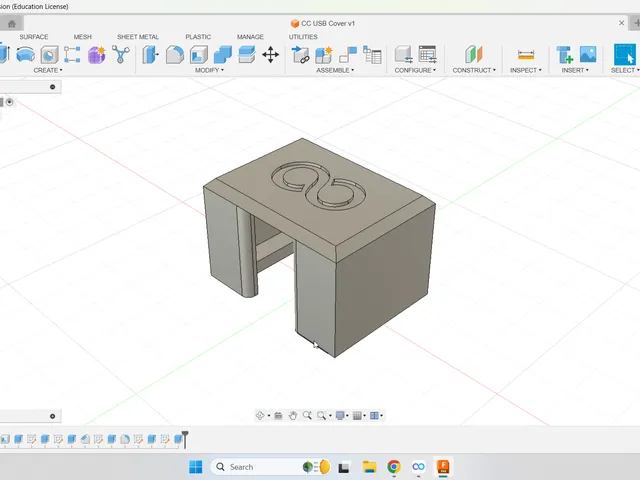Viewport: 640px width, 480px height.
Task: Click the timeline end marker
Action: click(185, 439)
